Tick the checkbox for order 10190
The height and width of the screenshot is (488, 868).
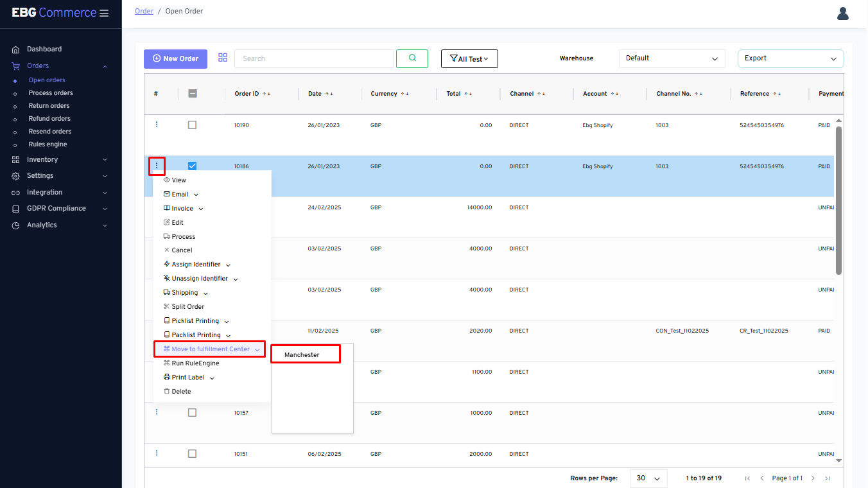point(192,125)
